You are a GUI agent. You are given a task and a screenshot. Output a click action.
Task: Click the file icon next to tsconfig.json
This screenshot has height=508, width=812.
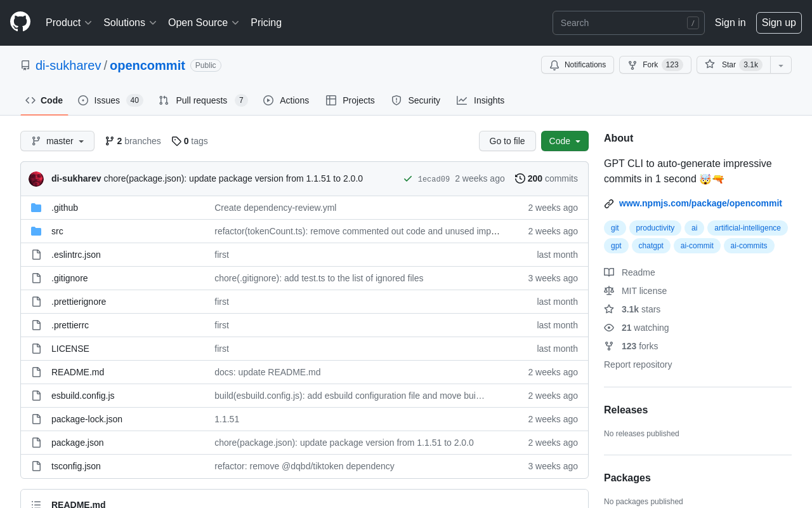36,466
